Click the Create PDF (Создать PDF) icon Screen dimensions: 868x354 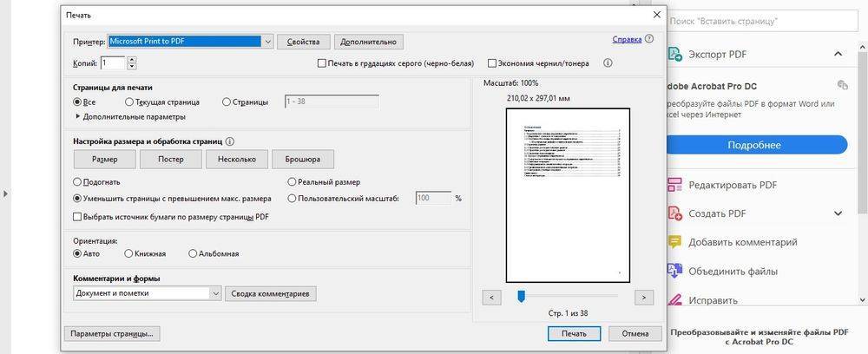click(674, 213)
